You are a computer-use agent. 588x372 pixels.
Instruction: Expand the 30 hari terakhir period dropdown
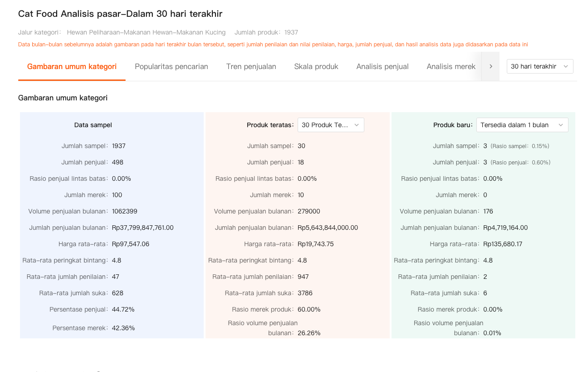pyautogui.click(x=539, y=66)
